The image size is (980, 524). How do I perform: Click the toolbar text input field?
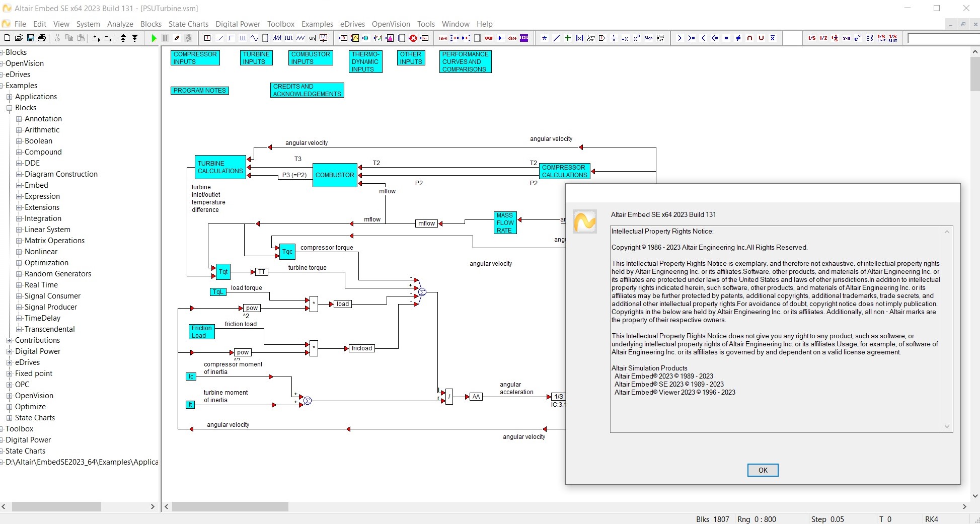click(943, 38)
